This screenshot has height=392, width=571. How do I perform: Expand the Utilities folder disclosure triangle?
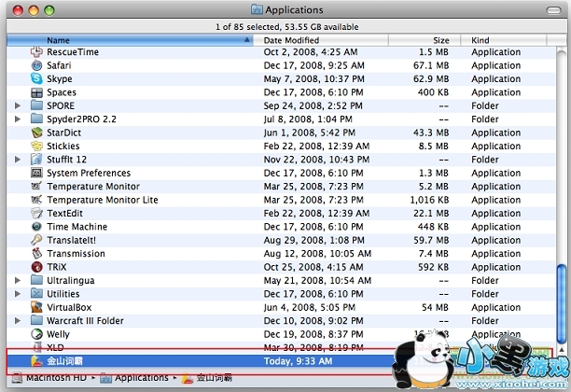(x=18, y=294)
